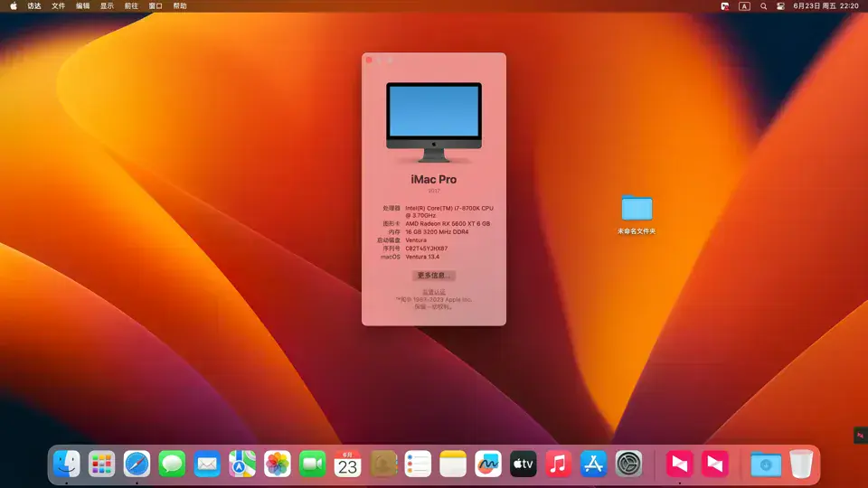
Task: Open the 文件 menu
Action: pos(58,6)
